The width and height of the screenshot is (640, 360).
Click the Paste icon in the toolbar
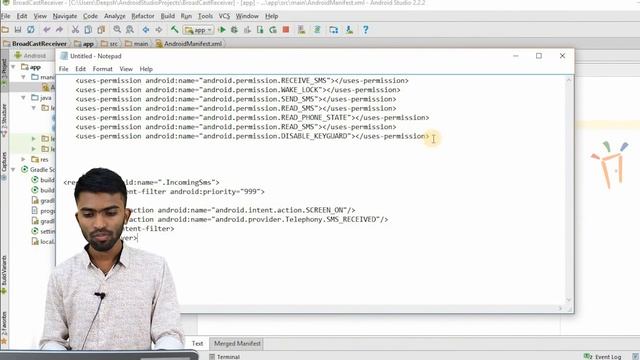[101, 30]
